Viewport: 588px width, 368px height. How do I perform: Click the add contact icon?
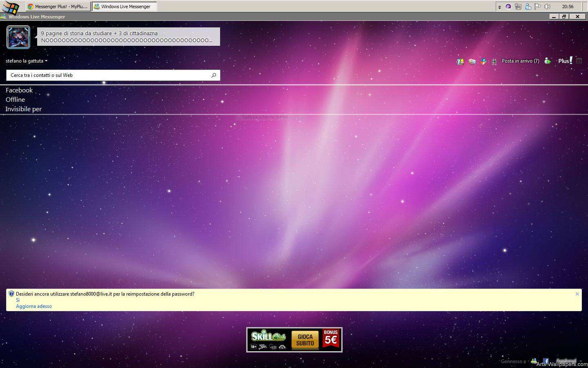(x=548, y=61)
